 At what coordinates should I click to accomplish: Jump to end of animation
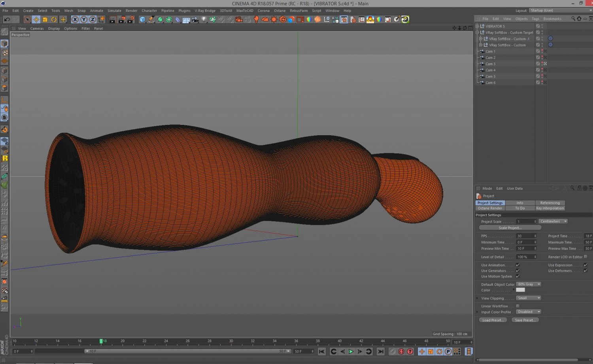point(380,351)
